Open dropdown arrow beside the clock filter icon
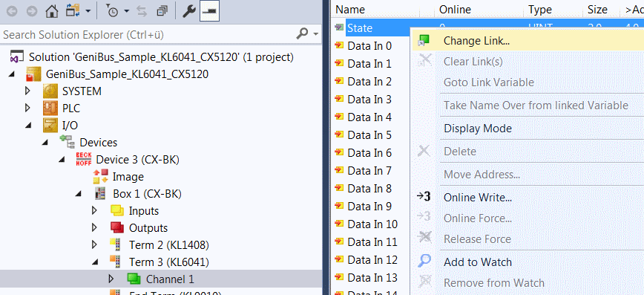Image resolution: width=644 pixels, height=295 pixels. [x=126, y=12]
